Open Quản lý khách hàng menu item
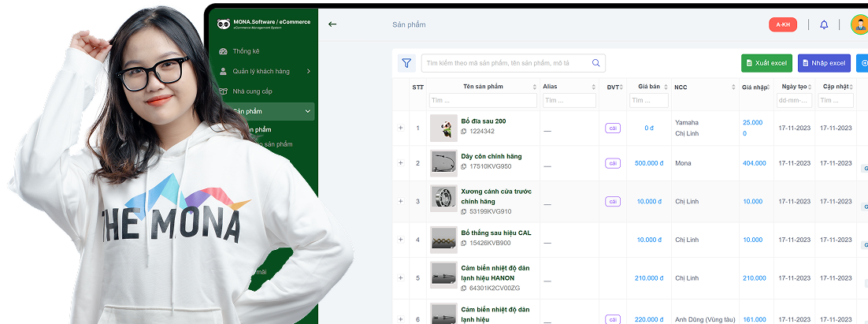 coord(261,71)
